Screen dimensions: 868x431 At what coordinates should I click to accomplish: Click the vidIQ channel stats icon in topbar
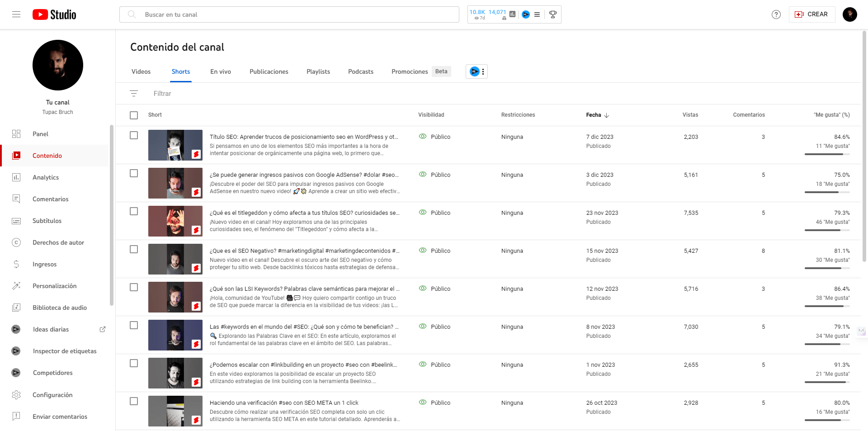tap(525, 14)
